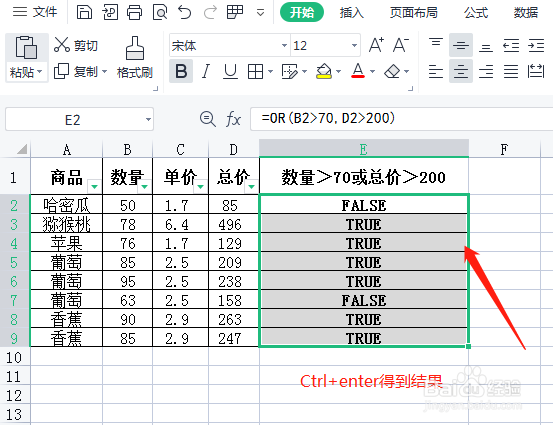Expand the 复制 dropdown arrow
The height and width of the screenshot is (425, 553).
[104, 72]
